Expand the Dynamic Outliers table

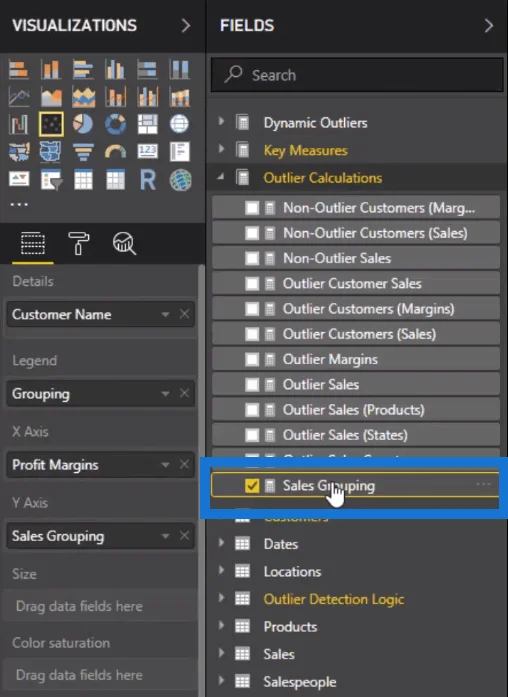click(221, 121)
